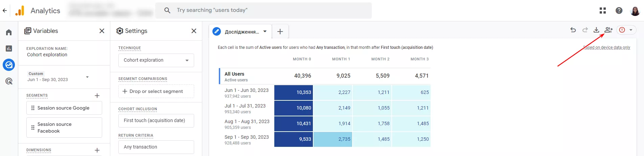
Task: Click the Segment Comparisons label
Action: click(143, 79)
